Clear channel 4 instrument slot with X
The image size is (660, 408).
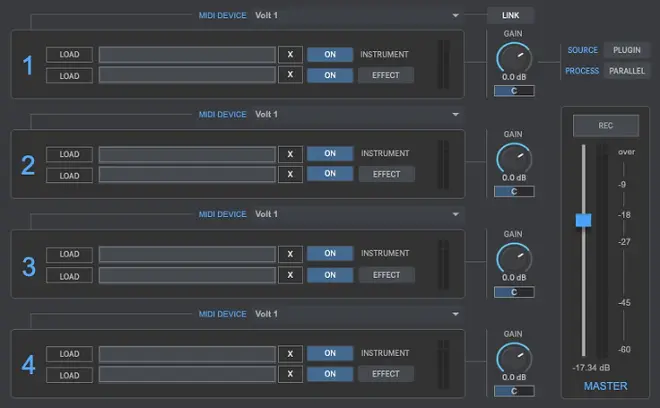pos(290,354)
